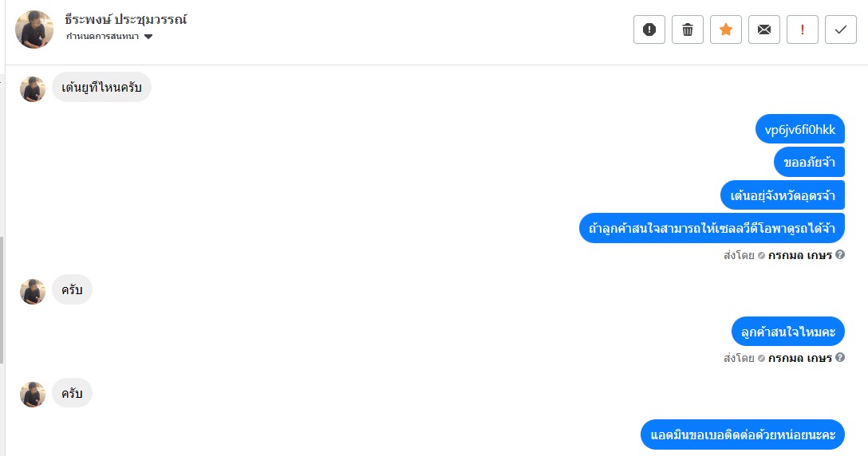The width and height of the screenshot is (868, 456).
Task: Click verified badge beside first ส่งโดย label
Action: [x=761, y=255]
